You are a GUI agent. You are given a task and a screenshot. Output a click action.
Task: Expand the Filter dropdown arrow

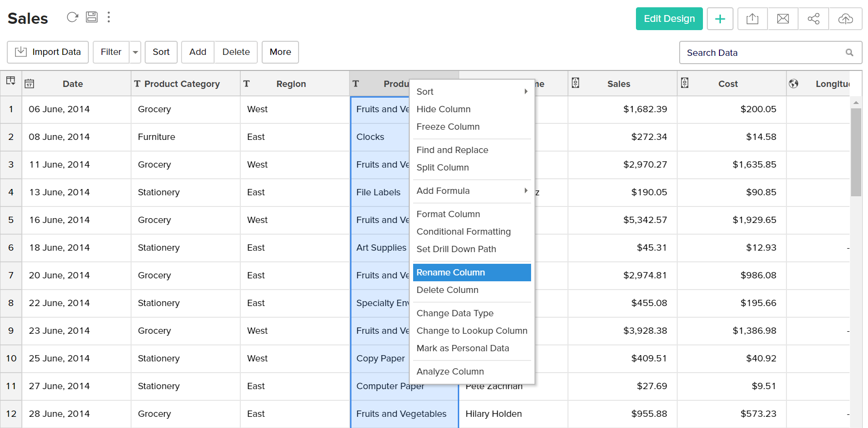135,52
